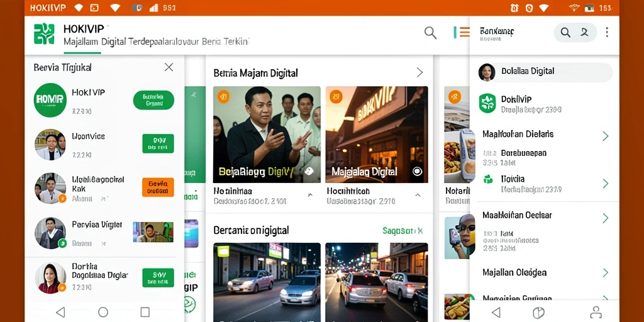Collapse the Notininas card chevron
Viewport: 644px width, 322px height.
[309, 195]
